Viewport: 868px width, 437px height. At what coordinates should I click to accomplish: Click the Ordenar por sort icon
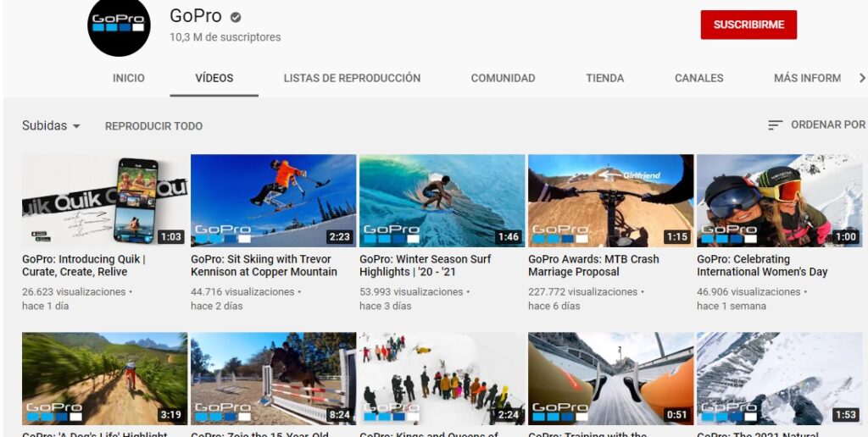coord(775,125)
